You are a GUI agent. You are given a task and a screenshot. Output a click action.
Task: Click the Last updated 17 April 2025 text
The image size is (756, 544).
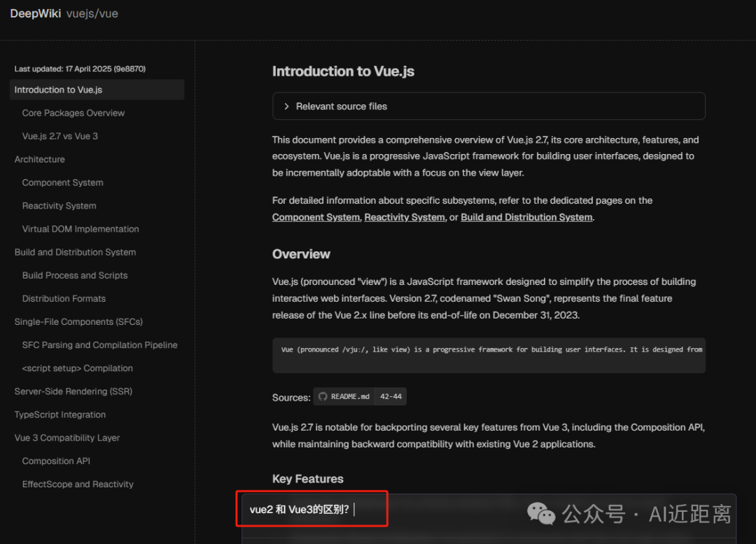point(80,69)
